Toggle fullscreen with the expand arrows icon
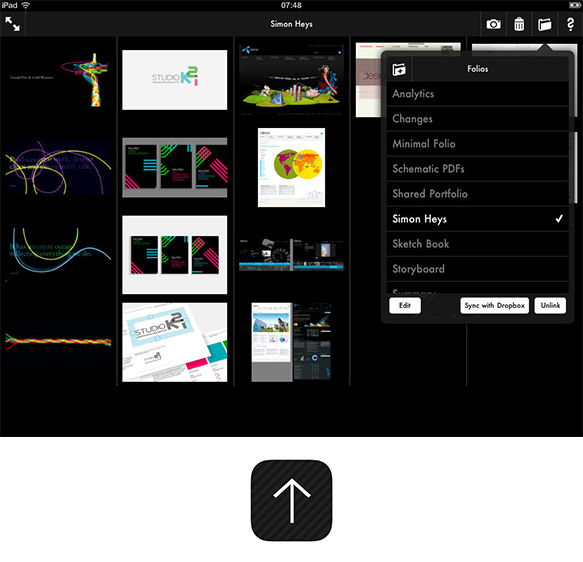 tap(12, 24)
